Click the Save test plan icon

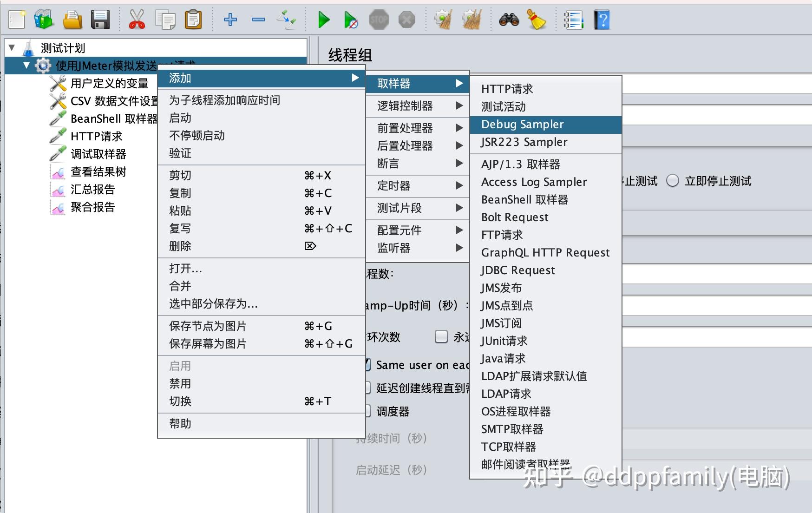pos(100,19)
